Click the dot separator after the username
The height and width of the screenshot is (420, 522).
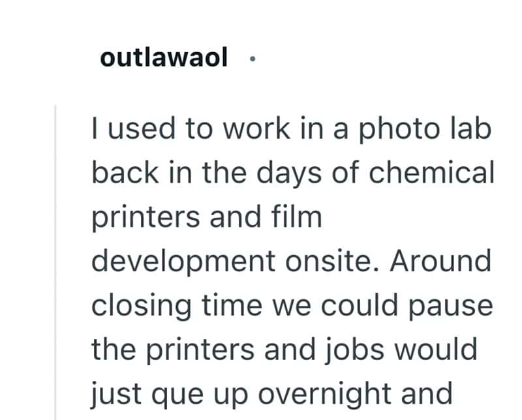coord(253,59)
